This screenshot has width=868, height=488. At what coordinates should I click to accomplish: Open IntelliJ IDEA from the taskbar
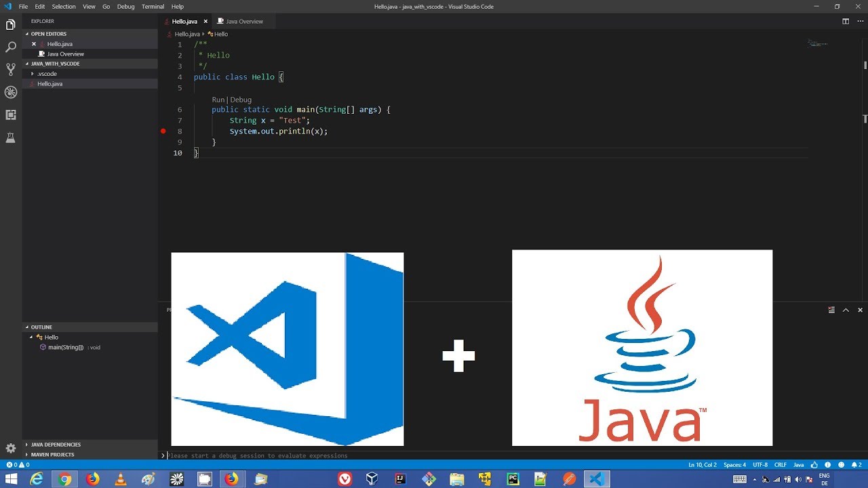point(401,479)
